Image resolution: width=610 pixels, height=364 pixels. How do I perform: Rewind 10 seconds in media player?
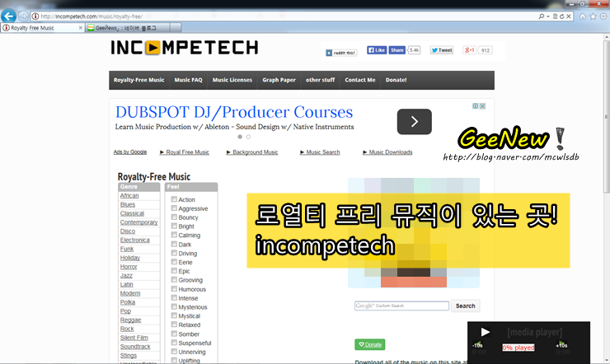478,344
